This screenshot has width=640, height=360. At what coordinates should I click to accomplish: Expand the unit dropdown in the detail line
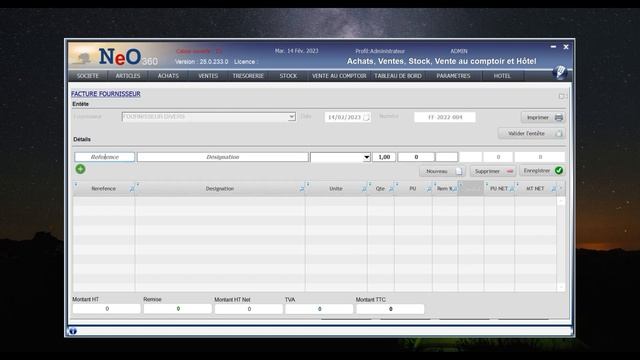366,157
